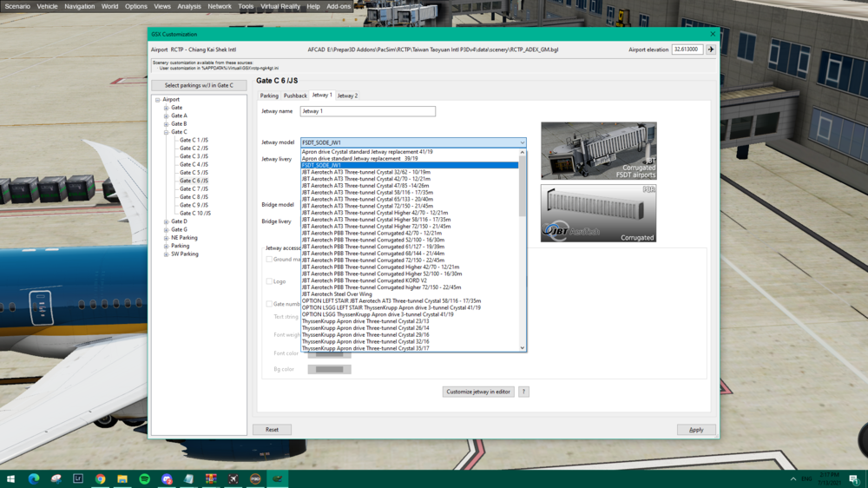The height and width of the screenshot is (488, 868).
Task: Click the arrow icon beside airport elevation
Action: [711, 49]
